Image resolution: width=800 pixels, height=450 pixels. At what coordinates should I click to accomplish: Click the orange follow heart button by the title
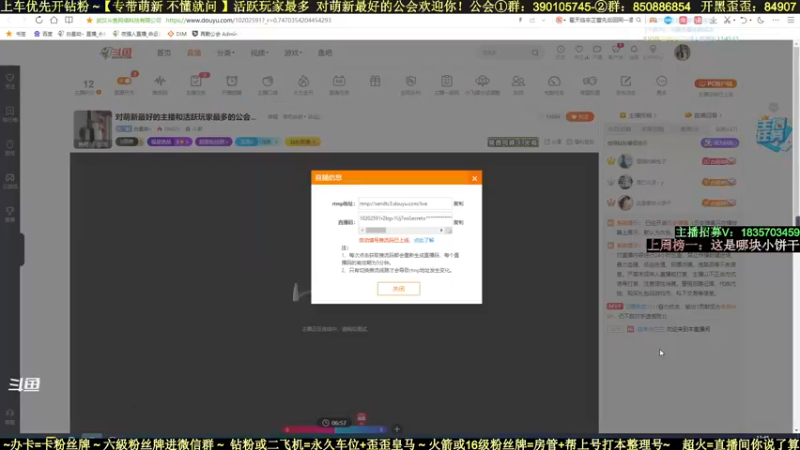coord(580,117)
